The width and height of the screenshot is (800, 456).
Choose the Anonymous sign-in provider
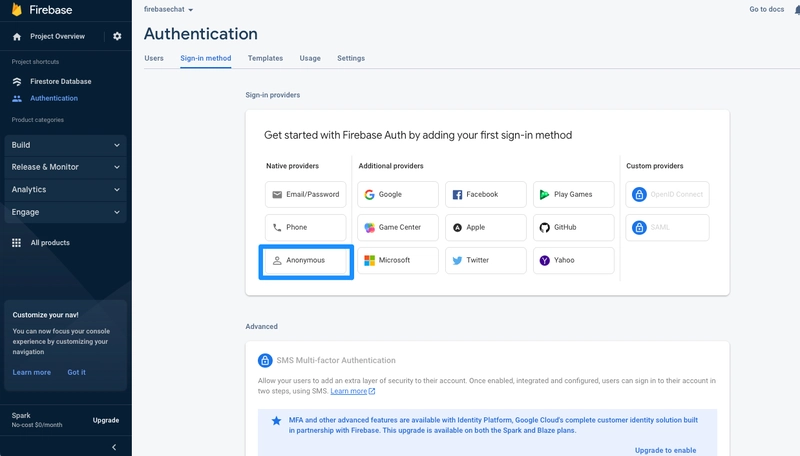click(306, 261)
